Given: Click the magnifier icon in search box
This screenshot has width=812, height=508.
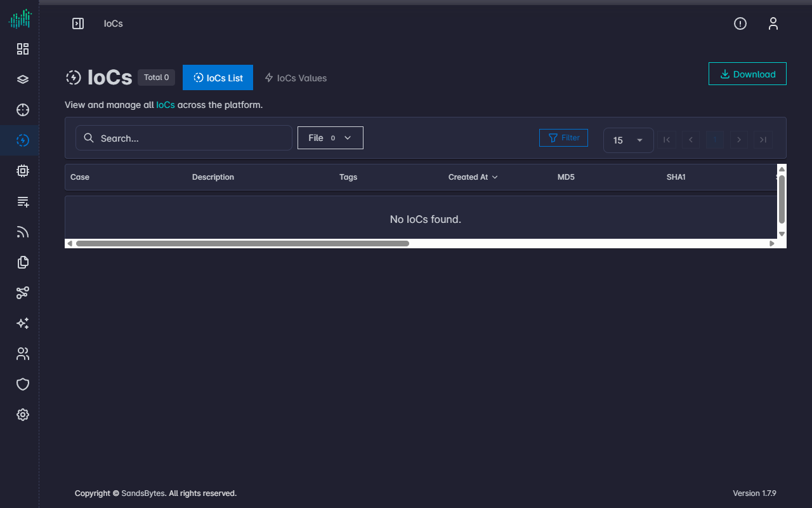Looking at the screenshot, I should (x=89, y=138).
